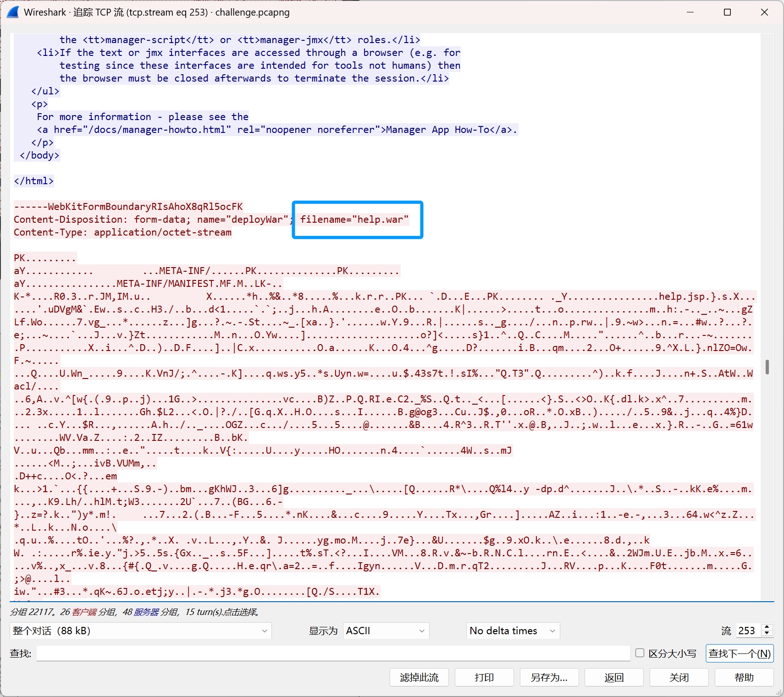Click the 另存为... save as button

click(549, 677)
